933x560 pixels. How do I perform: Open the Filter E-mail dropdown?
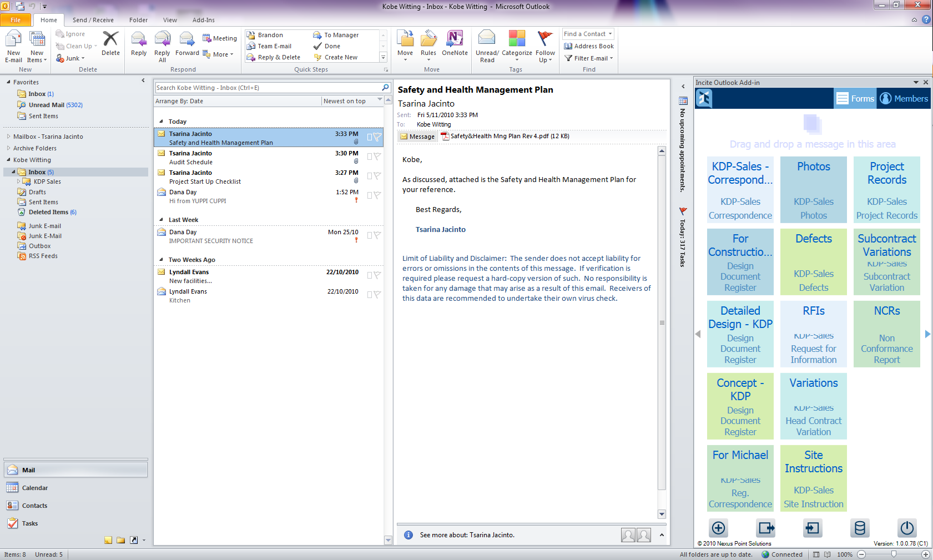[589, 58]
